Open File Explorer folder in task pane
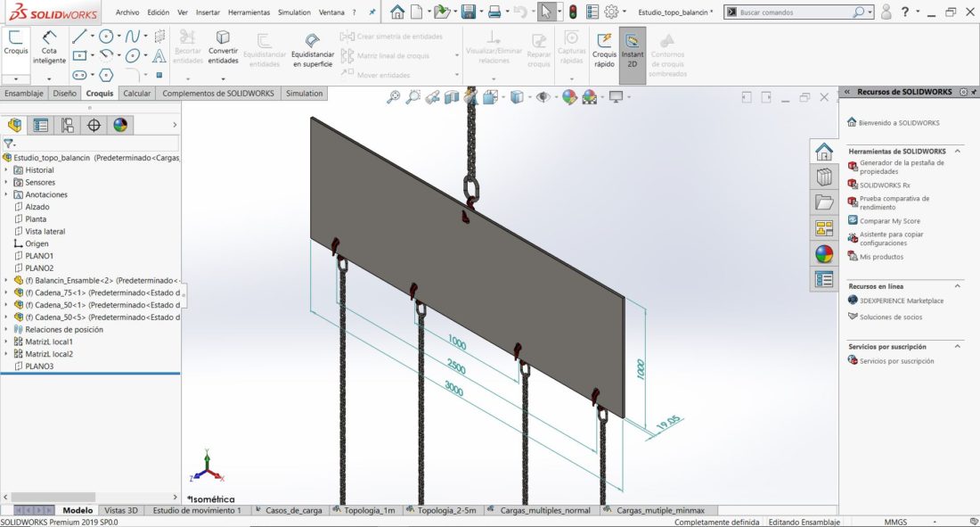 tap(824, 202)
